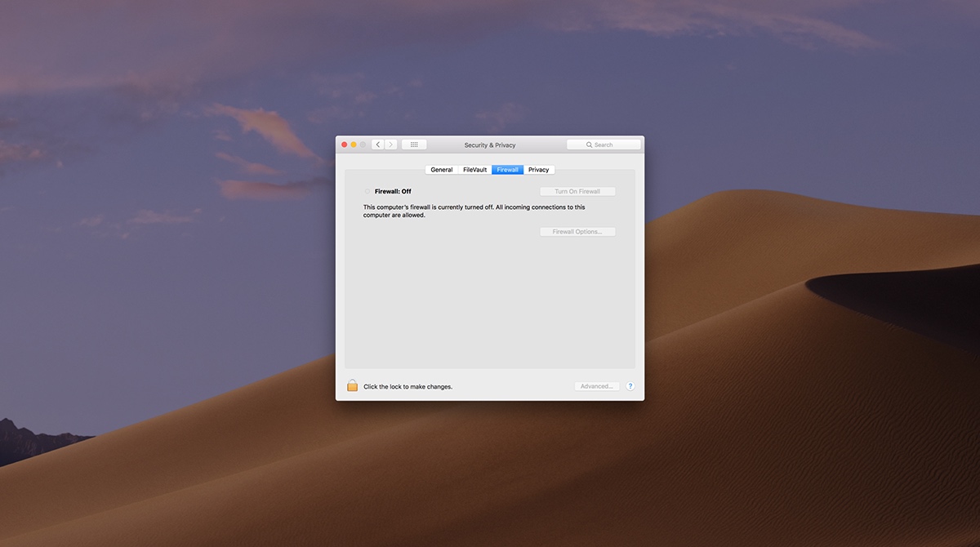Viewport: 980px width, 547px height.
Task: Open help with the question mark icon
Action: click(x=630, y=385)
